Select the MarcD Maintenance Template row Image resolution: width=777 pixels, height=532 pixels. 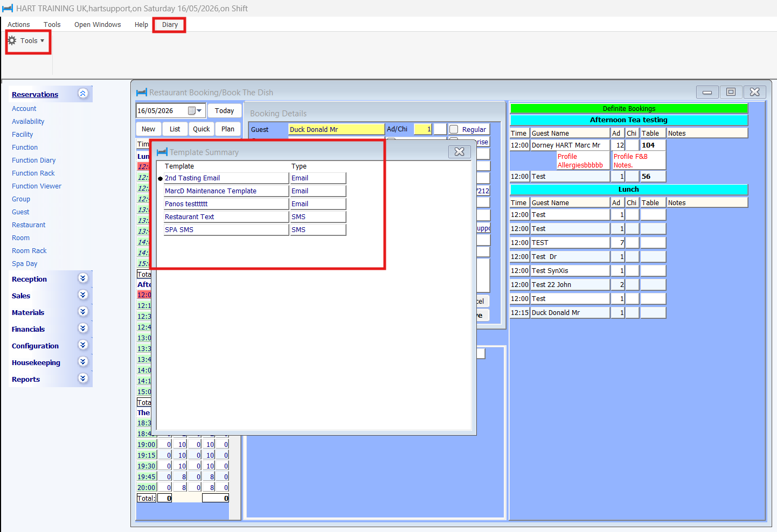[226, 191]
